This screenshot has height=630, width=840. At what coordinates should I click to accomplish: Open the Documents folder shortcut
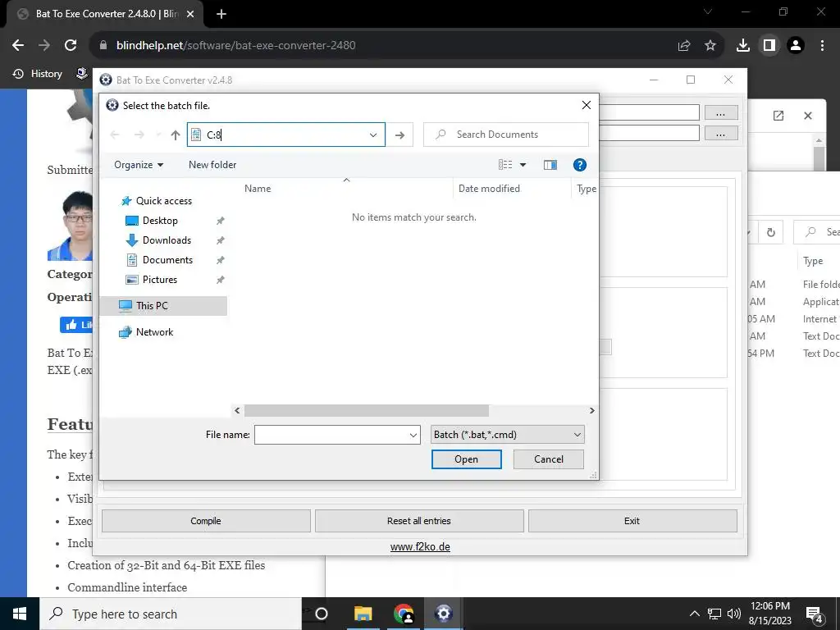pyautogui.click(x=167, y=260)
